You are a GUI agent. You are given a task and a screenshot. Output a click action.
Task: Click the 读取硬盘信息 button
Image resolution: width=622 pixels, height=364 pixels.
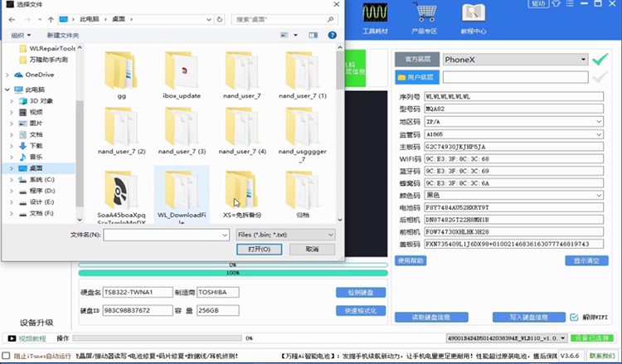(x=431, y=318)
